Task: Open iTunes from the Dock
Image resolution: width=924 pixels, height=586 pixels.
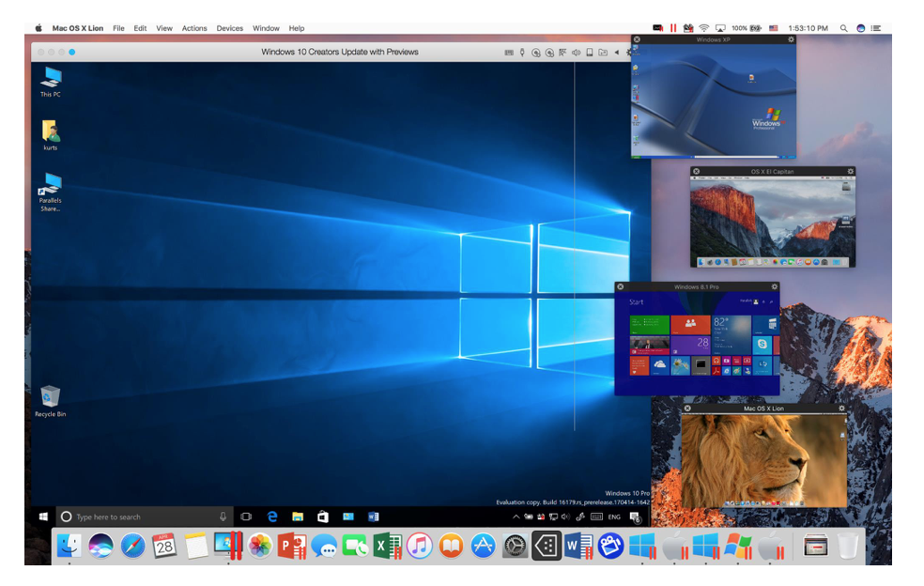Action: pyautogui.click(x=420, y=546)
